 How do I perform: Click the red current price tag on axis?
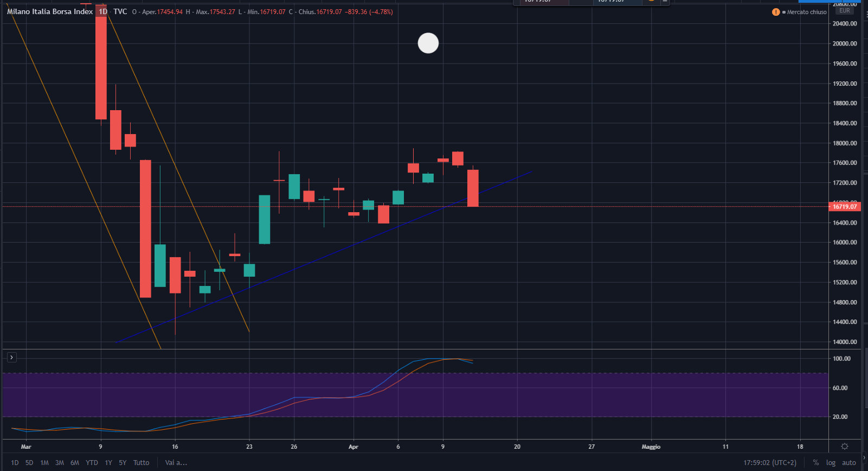[845, 207]
